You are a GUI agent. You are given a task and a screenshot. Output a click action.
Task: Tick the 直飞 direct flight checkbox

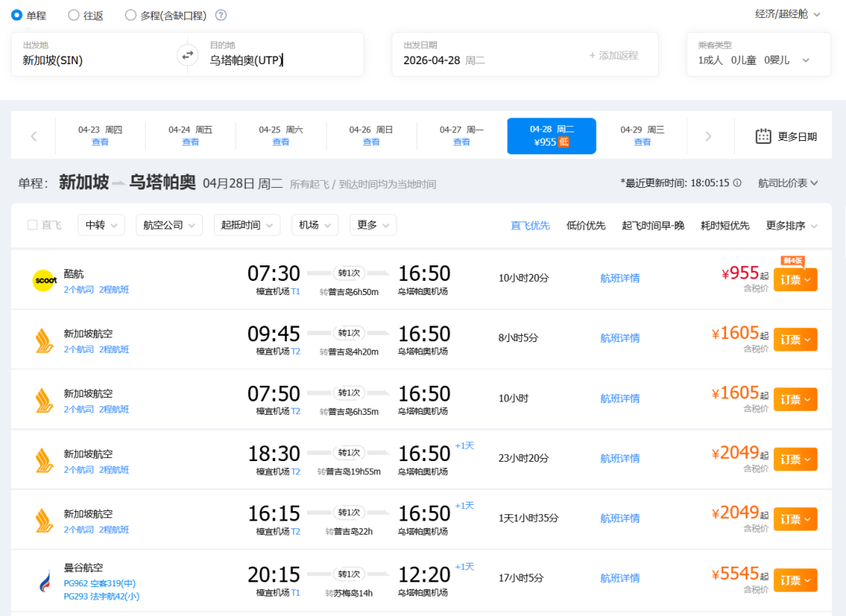pos(33,225)
